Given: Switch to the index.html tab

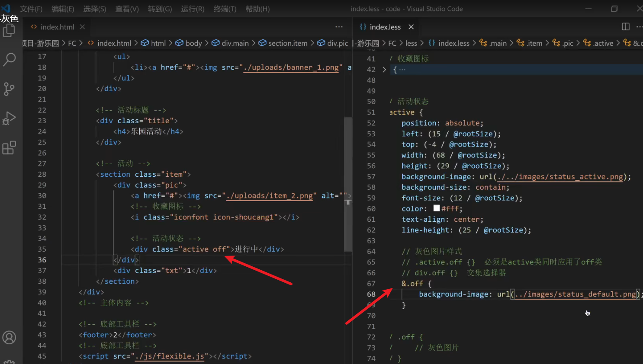Looking at the screenshot, I should (x=57, y=27).
